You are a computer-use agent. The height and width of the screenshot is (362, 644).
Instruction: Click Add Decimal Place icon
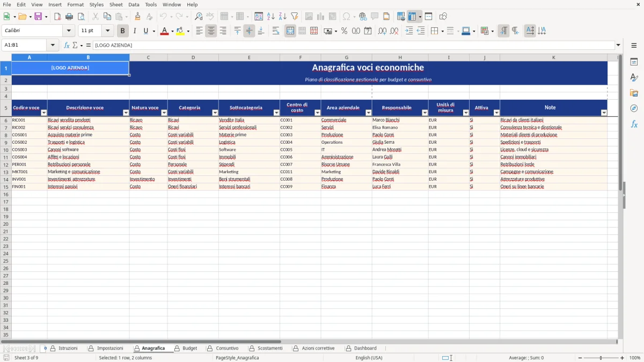(x=382, y=31)
